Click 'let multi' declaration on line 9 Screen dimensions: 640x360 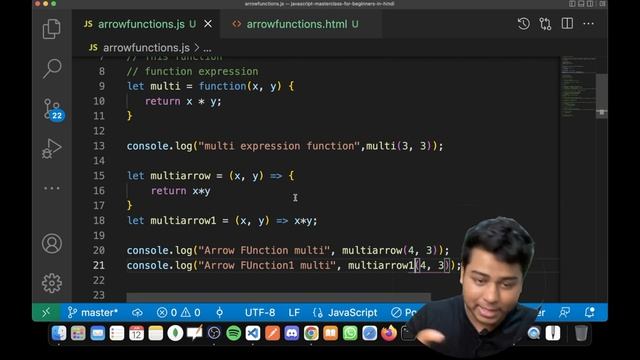coord(153,87)
